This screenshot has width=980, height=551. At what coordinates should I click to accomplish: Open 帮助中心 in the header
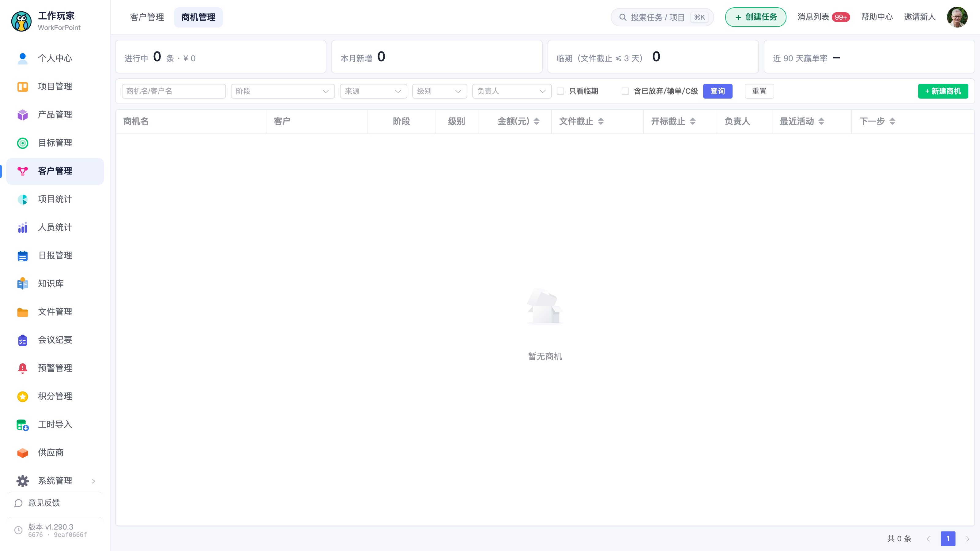877,17
